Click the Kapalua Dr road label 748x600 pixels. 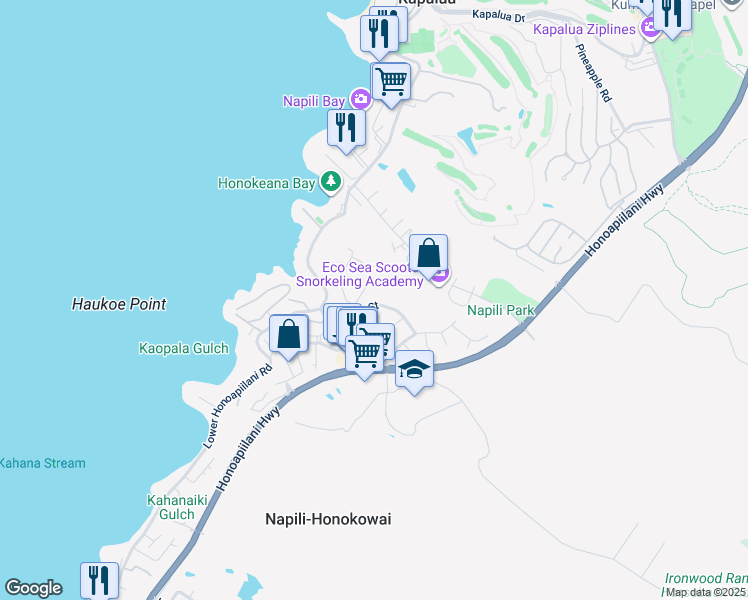coord(499,16)
